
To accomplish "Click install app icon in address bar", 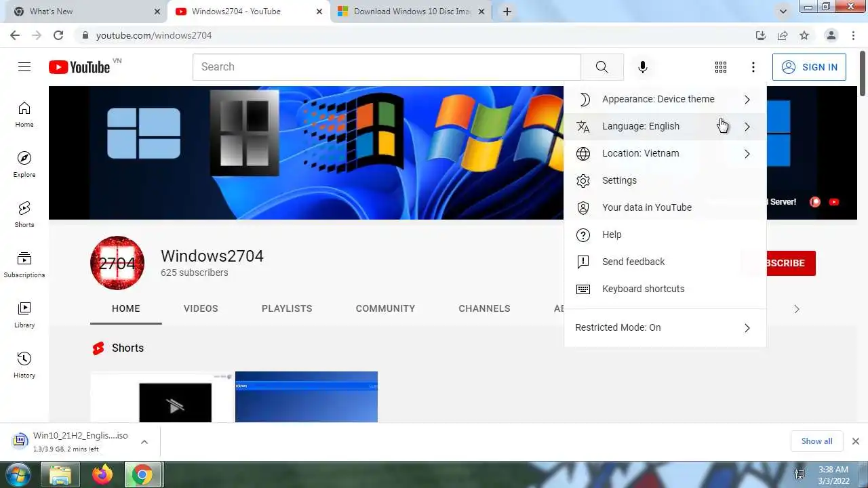I will [761, 35].
